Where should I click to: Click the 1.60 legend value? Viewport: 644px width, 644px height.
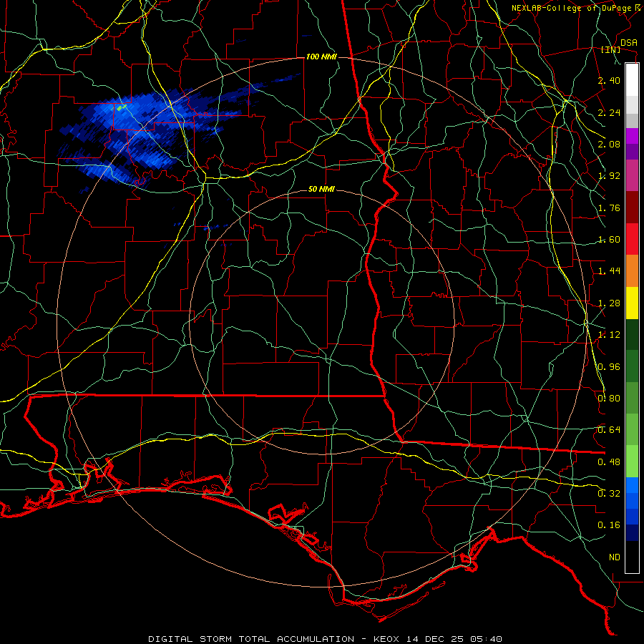point(609,240)
